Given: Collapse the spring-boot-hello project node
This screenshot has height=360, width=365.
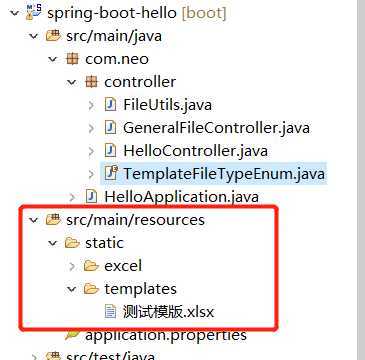Looking at the screenshot, I should tap(15, 13).
